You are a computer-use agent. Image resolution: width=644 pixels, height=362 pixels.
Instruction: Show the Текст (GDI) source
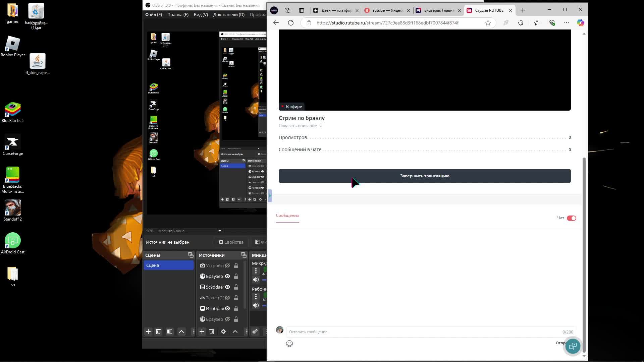click(x=227, y=298)
